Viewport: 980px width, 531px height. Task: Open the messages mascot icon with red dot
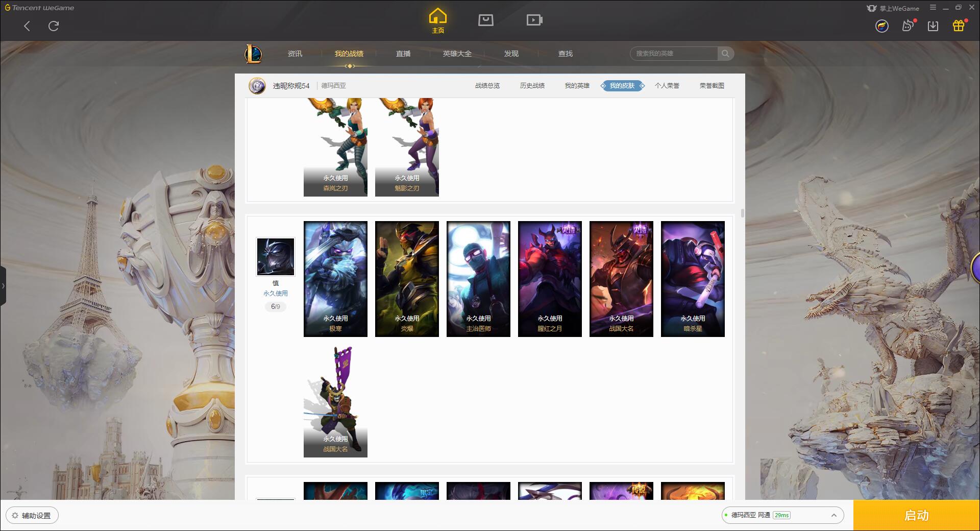908,26
